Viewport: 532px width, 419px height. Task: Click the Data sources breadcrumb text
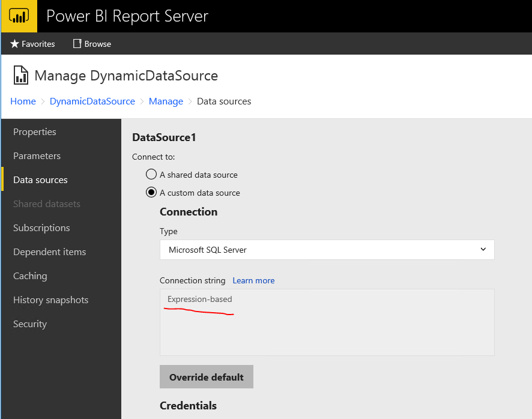click(224, 101)
